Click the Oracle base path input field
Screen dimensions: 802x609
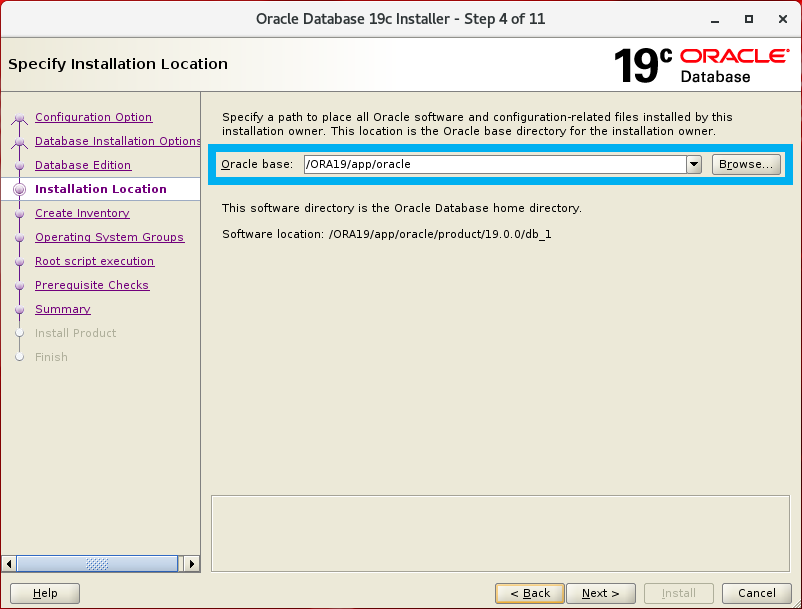pyautogui.click(x=495, y=164)
